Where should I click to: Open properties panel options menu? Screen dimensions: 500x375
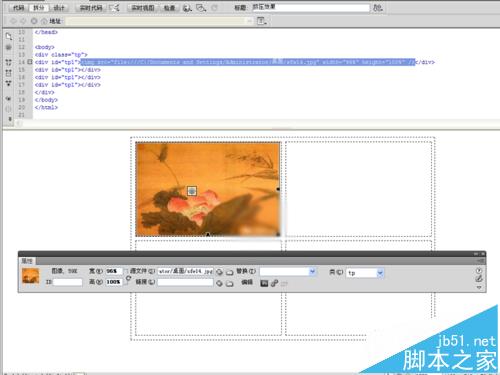click(480, 261)
